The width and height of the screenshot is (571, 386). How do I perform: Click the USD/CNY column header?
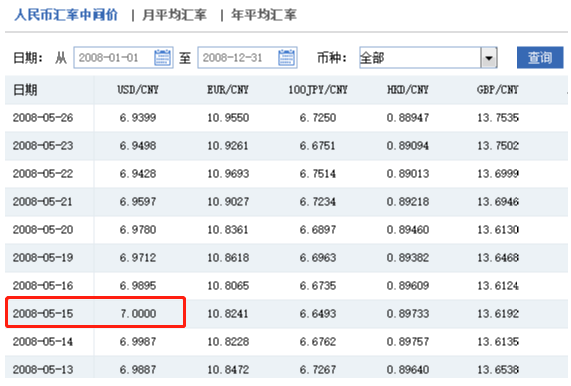tap(138, 90)
